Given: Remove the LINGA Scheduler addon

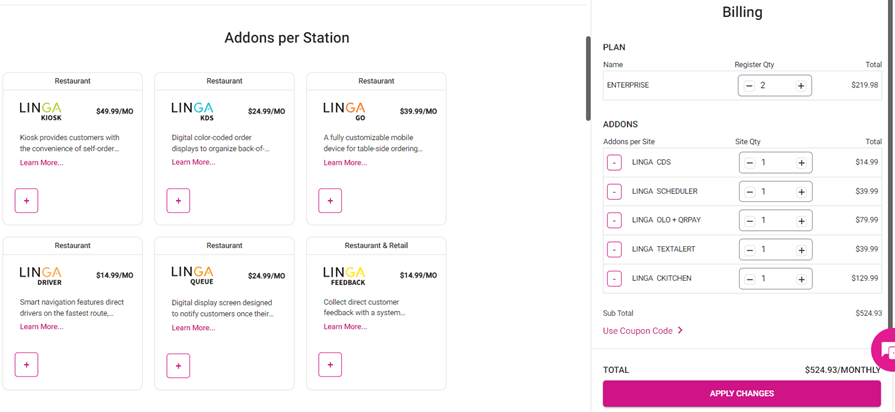Looking at the screenshot, I should [614, 191].
